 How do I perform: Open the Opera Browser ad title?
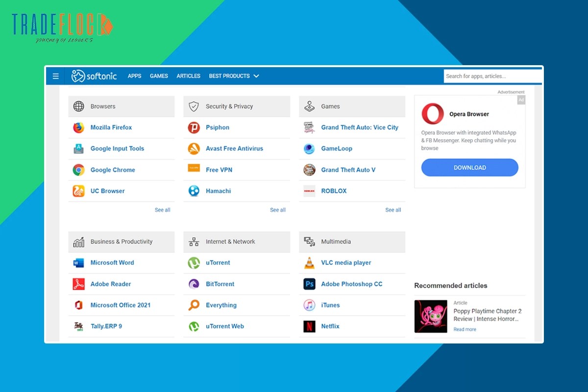(469, 114)
